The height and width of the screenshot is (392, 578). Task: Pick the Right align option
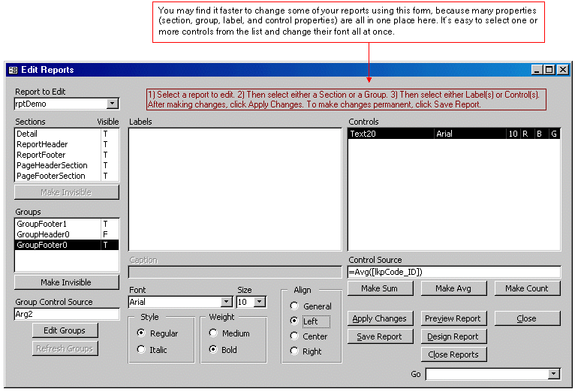coord(294,351)
